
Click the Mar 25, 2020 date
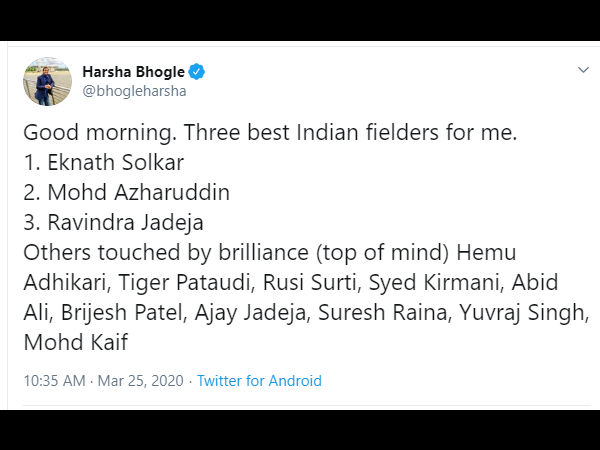point(141,381)
